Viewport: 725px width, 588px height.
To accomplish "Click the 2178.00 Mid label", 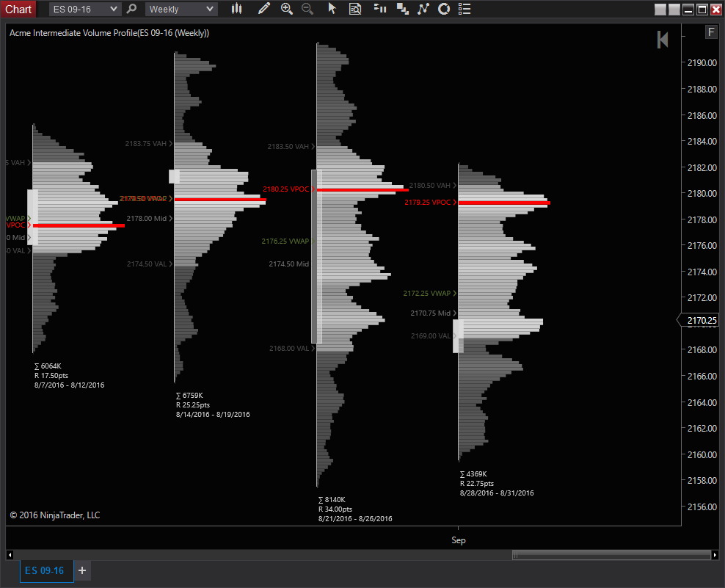I will (x=147, y=218).
